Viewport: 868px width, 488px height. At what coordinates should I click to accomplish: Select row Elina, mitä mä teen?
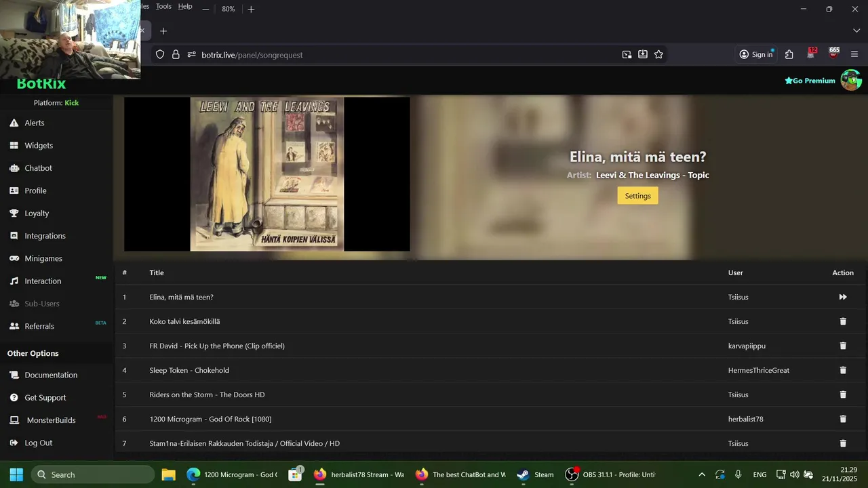tap(490, 297)
